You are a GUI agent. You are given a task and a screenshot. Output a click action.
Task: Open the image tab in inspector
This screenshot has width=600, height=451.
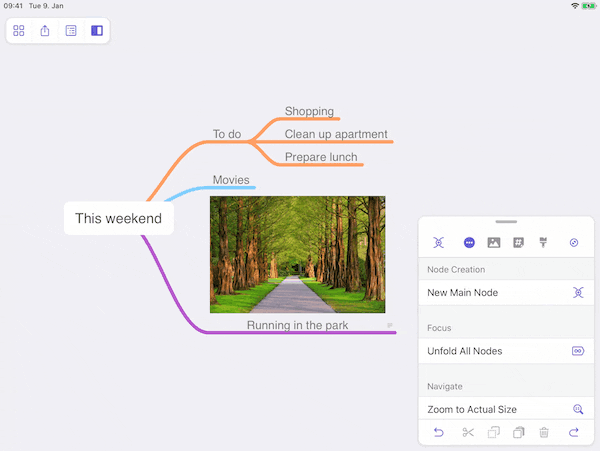point(494,243)
